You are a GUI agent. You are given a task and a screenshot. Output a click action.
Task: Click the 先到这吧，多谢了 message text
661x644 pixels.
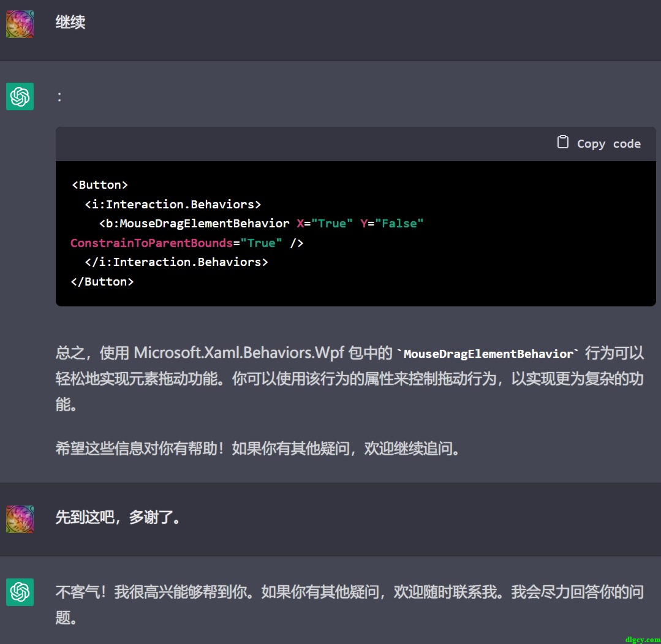point(119,518)
